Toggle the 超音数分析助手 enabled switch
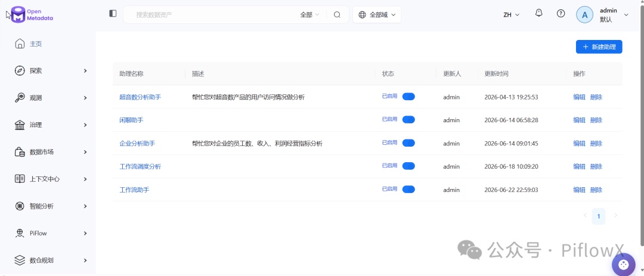This screenshot has width=644, height=276. click(x=408, y=97)
